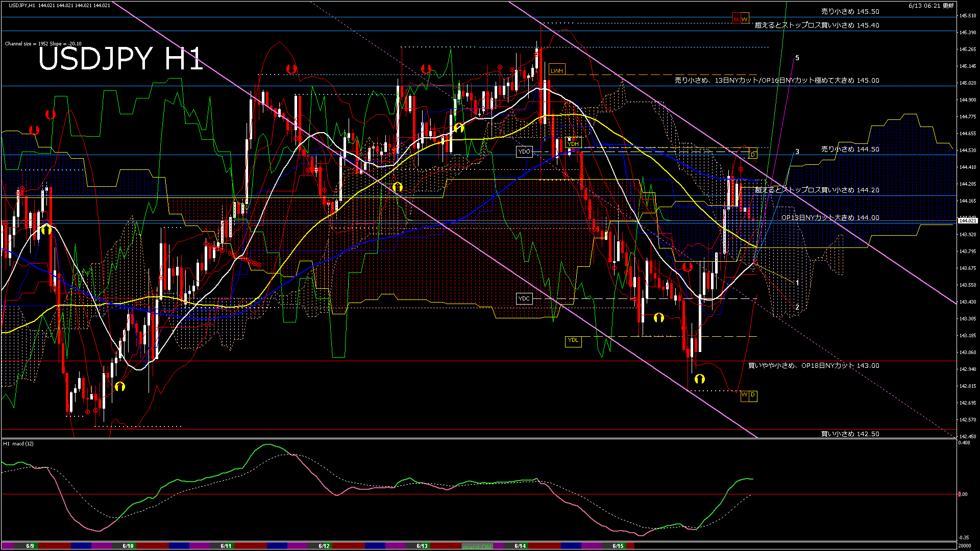This screenshot has width=980, height=551.
Task: Click the large USDJPY H1 chart title
Action: click(121, 59)
